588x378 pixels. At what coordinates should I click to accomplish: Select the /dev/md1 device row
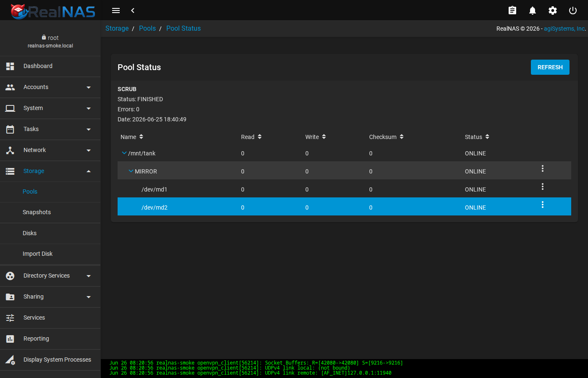[x=344, y=189]
